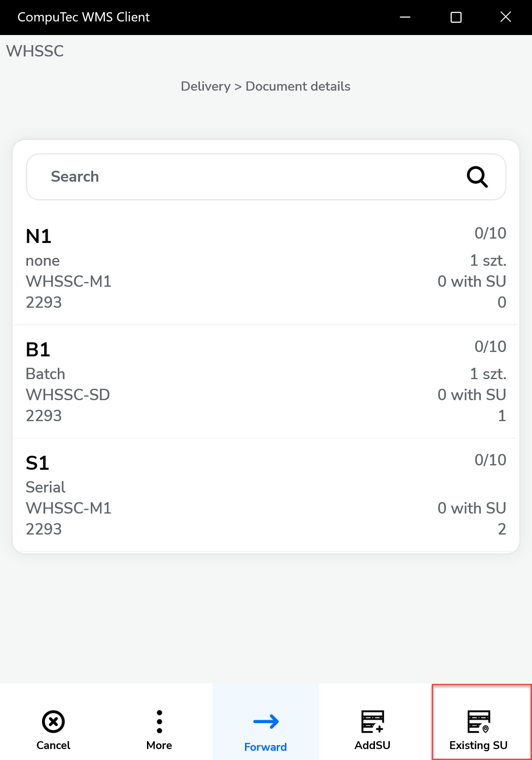Image resolution: width=532 pixels, height=760 pixels.
Task: Maximize the WMS Client window
Action: click(x=456, y=17)
